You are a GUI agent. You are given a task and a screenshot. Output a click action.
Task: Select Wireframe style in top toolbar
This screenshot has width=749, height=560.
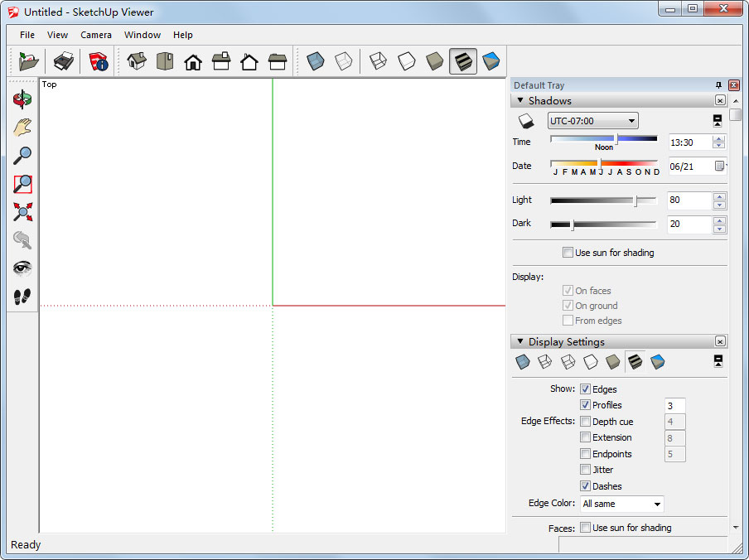pos(379,61)
